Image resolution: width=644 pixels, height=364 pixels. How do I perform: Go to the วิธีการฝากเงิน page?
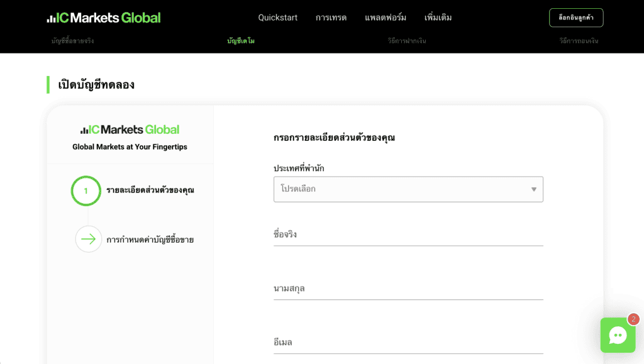click(x=407, y=41)
